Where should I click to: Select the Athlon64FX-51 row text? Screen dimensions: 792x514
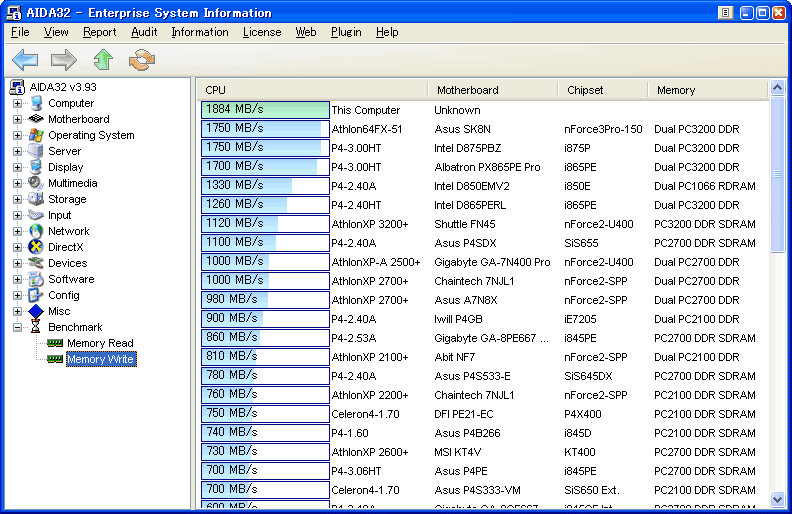[x=367, y=129]
